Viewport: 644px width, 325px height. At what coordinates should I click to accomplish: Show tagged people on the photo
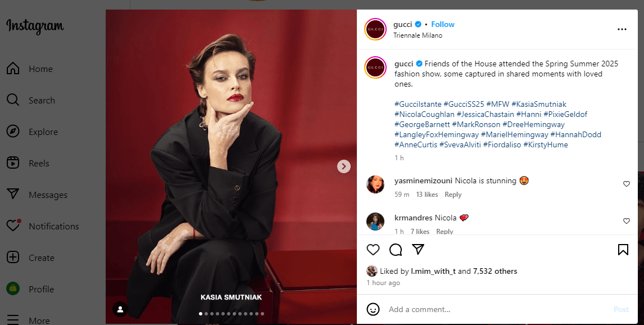(x=120, y=308)
